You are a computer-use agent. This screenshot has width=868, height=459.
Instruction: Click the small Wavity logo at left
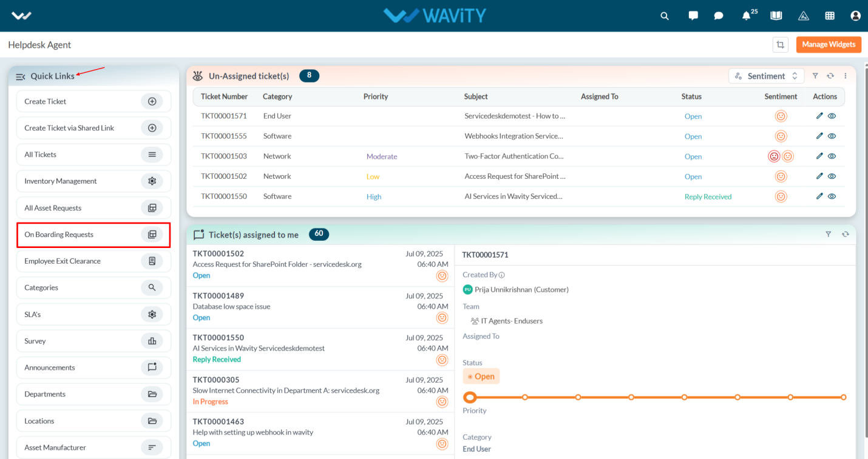[22, 16]
